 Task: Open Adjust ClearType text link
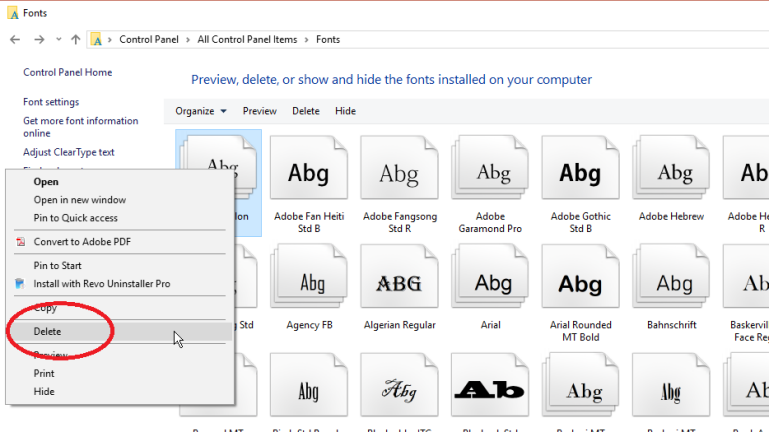[x=69, y=152]
